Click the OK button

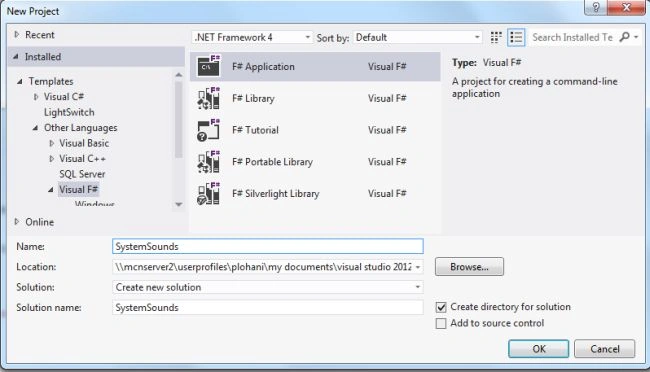[x=538, y=349]
